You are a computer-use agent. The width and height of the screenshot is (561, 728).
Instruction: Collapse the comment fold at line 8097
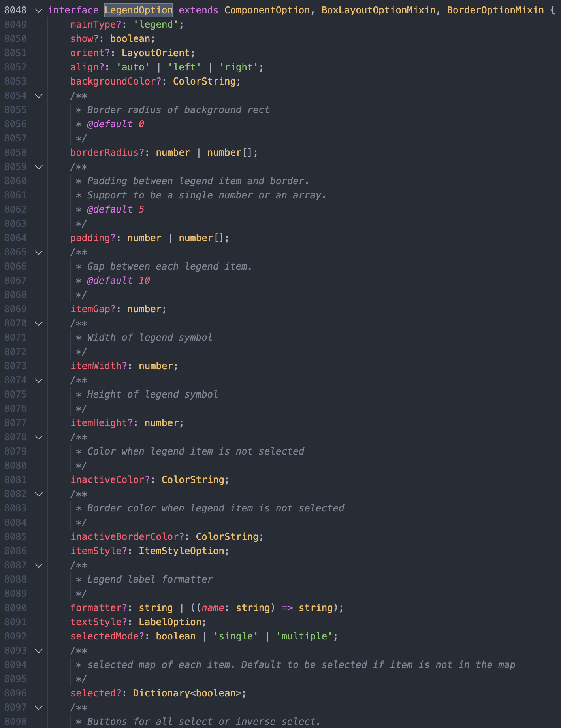pos(39,707)
